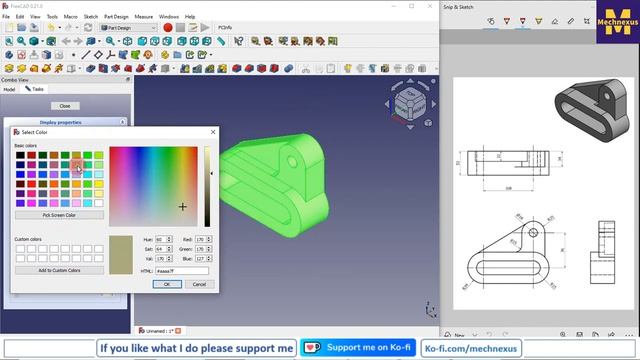Click the Snip & Sketch ruler icon
The width and height of the screenshot is (640, 360).
(x=571, y=21)
